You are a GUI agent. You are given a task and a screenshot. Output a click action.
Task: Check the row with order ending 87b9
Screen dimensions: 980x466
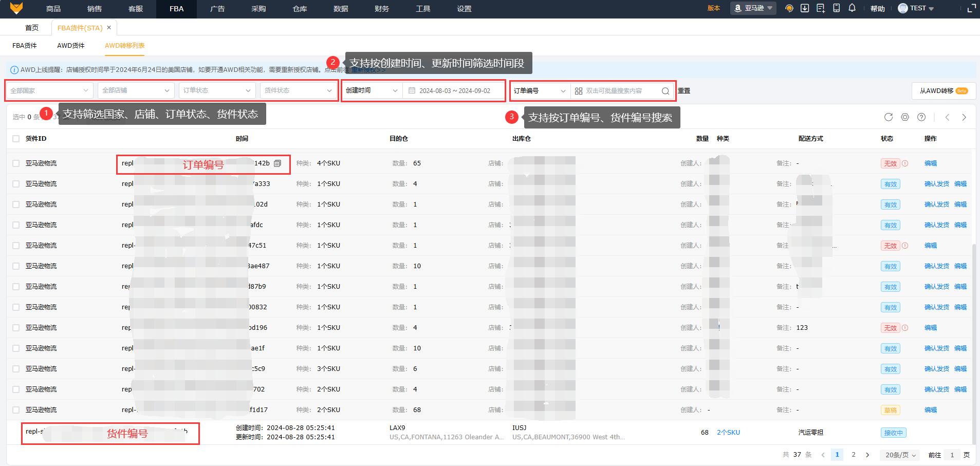point(16,287)
